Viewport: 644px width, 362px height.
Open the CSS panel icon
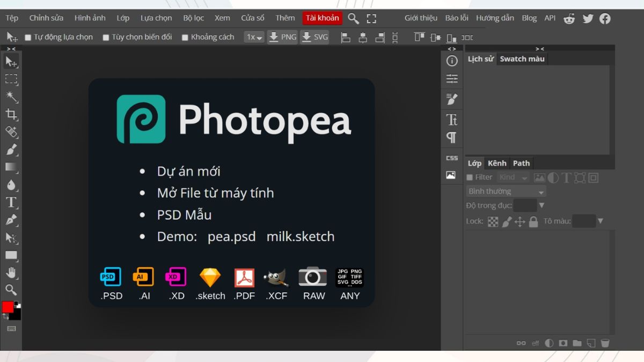point(452,158)
